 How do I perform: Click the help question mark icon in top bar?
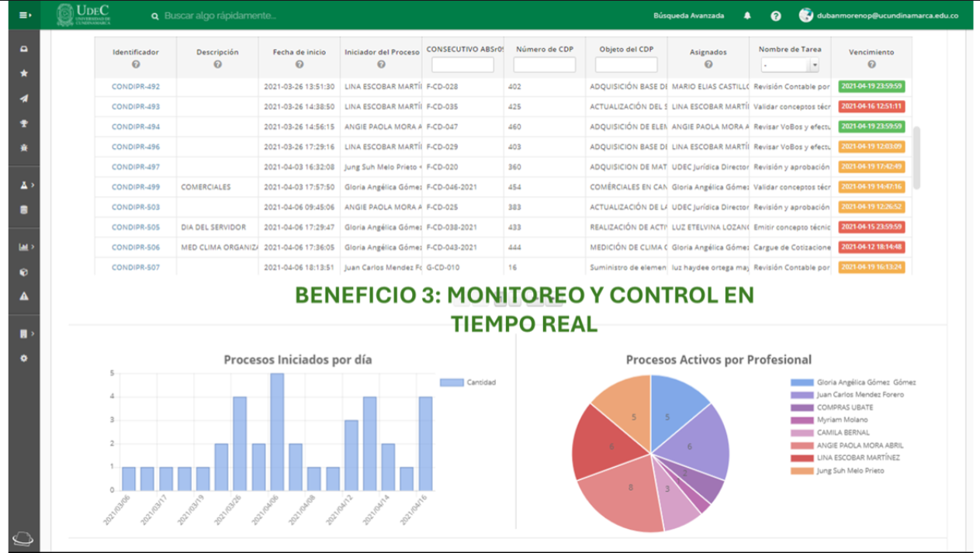point(776,16)
